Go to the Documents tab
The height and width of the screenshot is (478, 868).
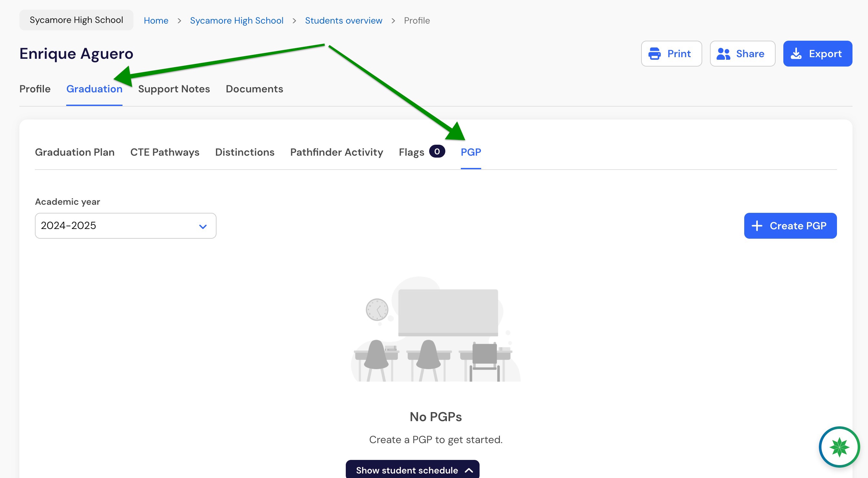[x=254, y=89]
